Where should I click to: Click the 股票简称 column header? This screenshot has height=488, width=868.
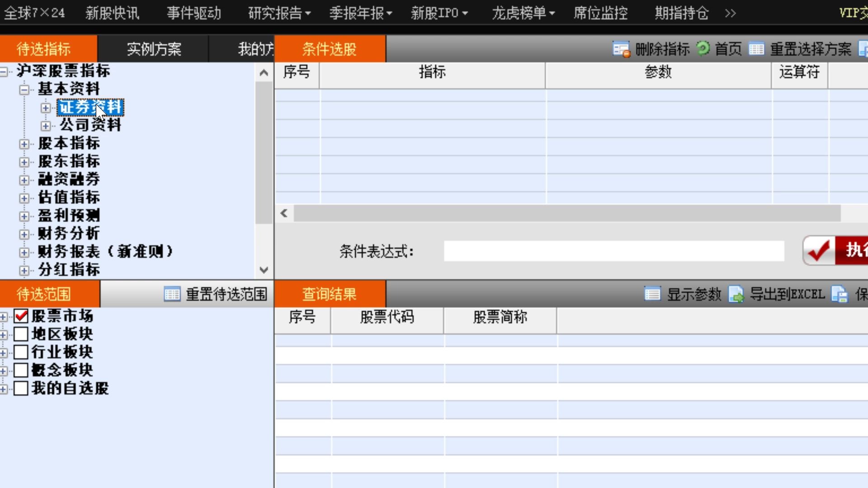pos(500,317)
